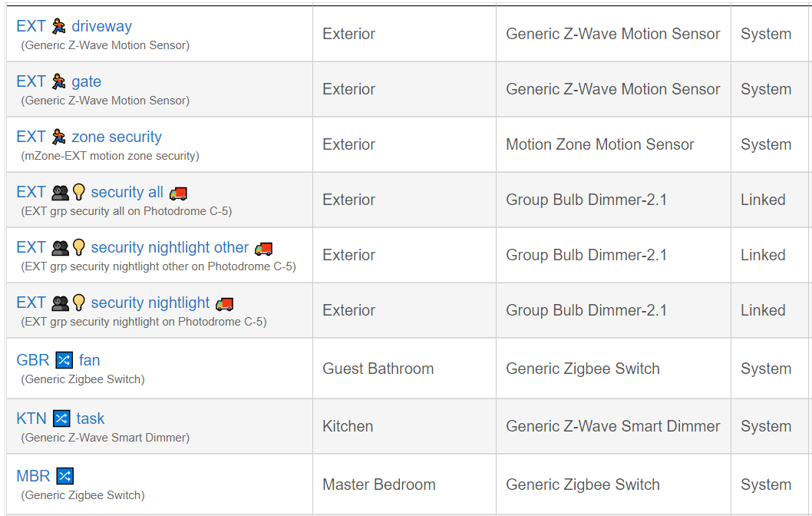Screen dimensions: 812x516
Task: Click the Guest Bathroom room cell
Action: 378,369
